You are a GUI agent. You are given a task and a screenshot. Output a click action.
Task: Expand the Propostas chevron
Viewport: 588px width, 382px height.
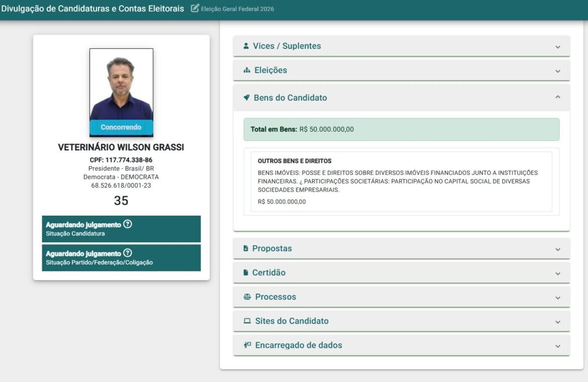pos(558,249)
